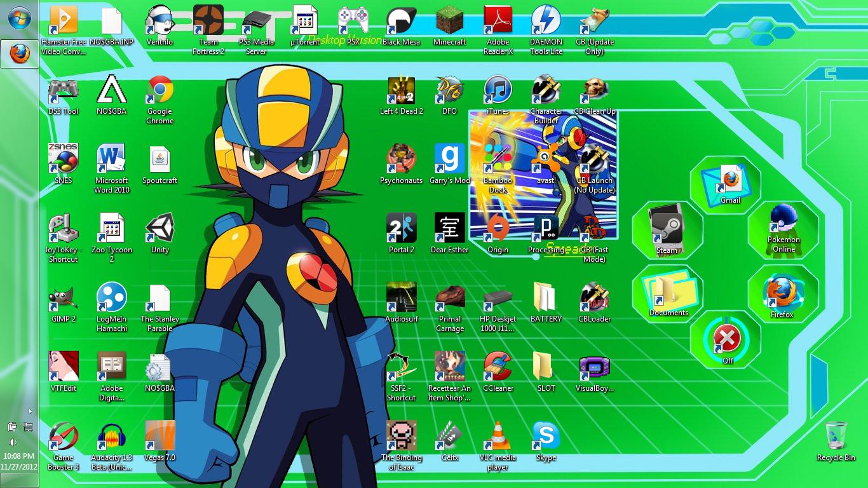Click the red Off button

726,340
